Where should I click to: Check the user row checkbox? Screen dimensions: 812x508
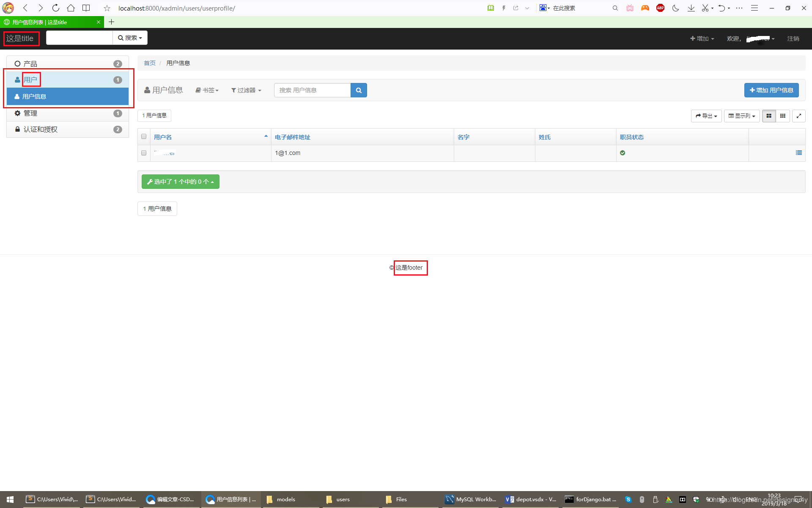(144, 153)
